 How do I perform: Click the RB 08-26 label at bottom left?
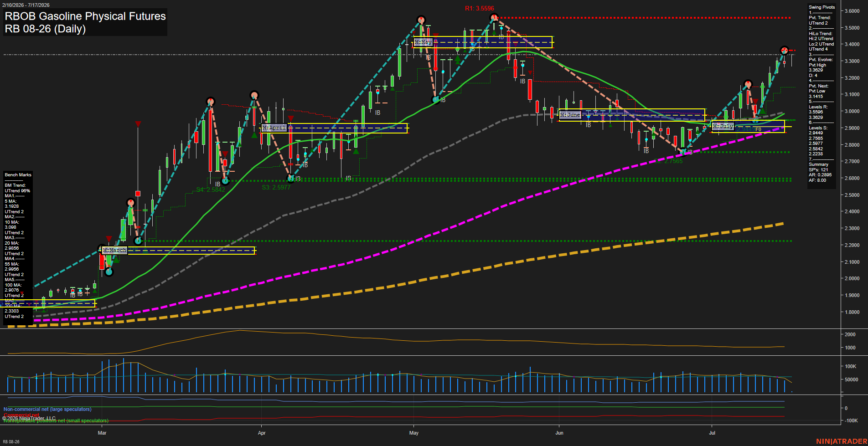coord(11,442)
